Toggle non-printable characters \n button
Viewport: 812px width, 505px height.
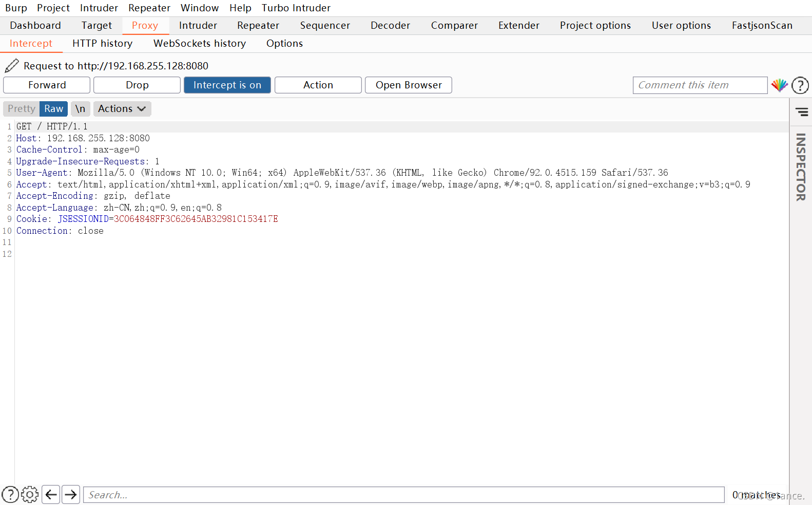point(80,109)
